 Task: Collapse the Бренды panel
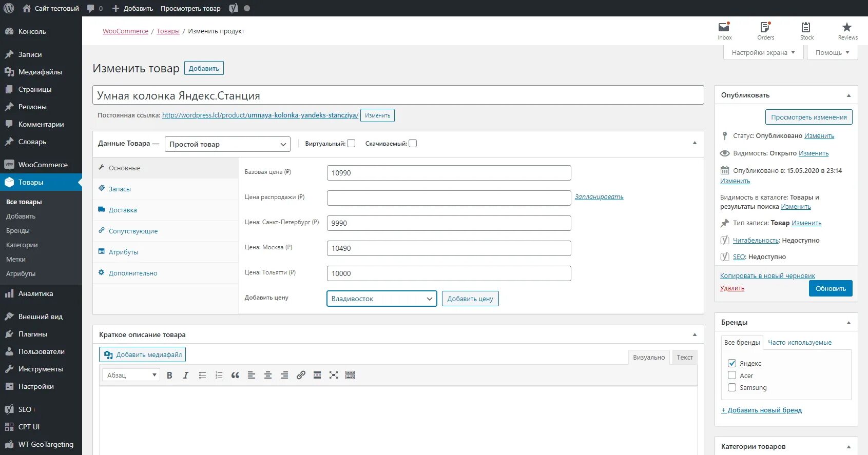click(848, 323)
